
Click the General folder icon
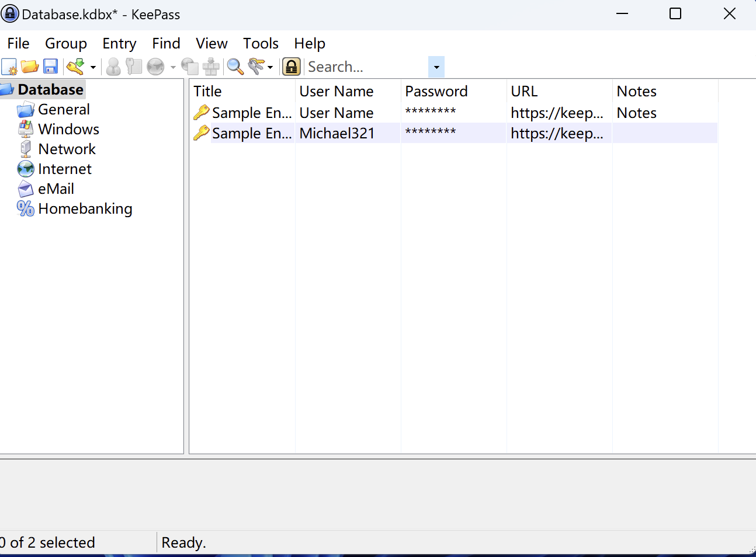26,110
